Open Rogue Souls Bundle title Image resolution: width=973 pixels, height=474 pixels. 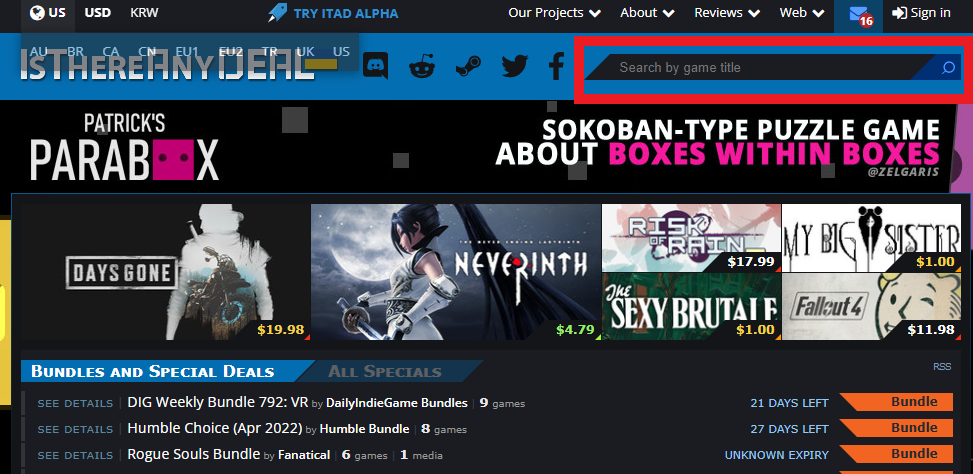click(194, 454)
